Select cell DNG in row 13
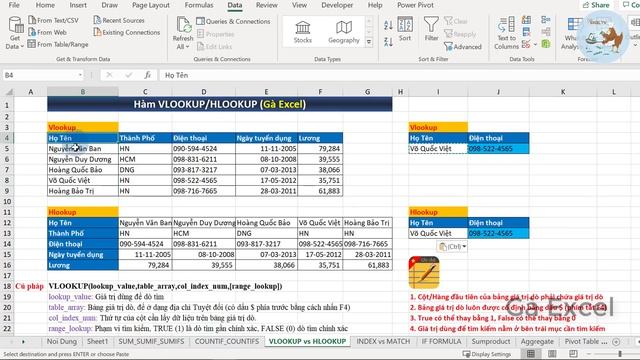 (266, 233)
